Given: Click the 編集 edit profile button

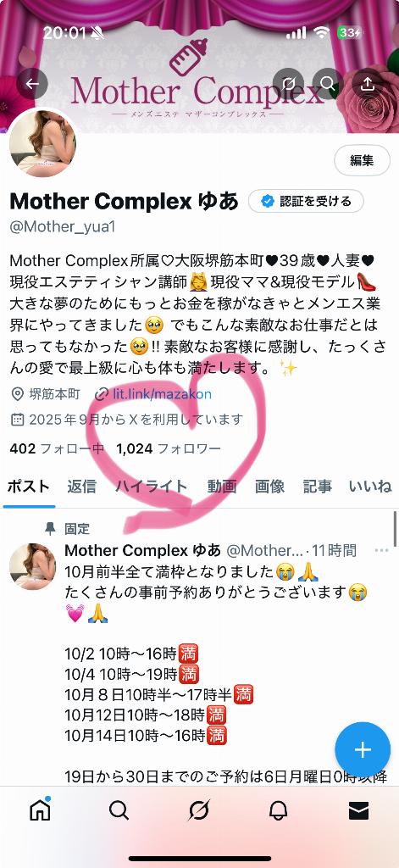Looking at the screenshot, I should click(362, 160).
